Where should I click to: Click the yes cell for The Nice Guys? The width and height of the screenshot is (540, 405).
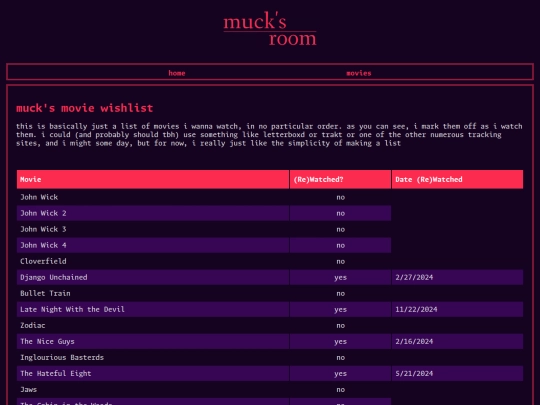(x=340, y=341)
